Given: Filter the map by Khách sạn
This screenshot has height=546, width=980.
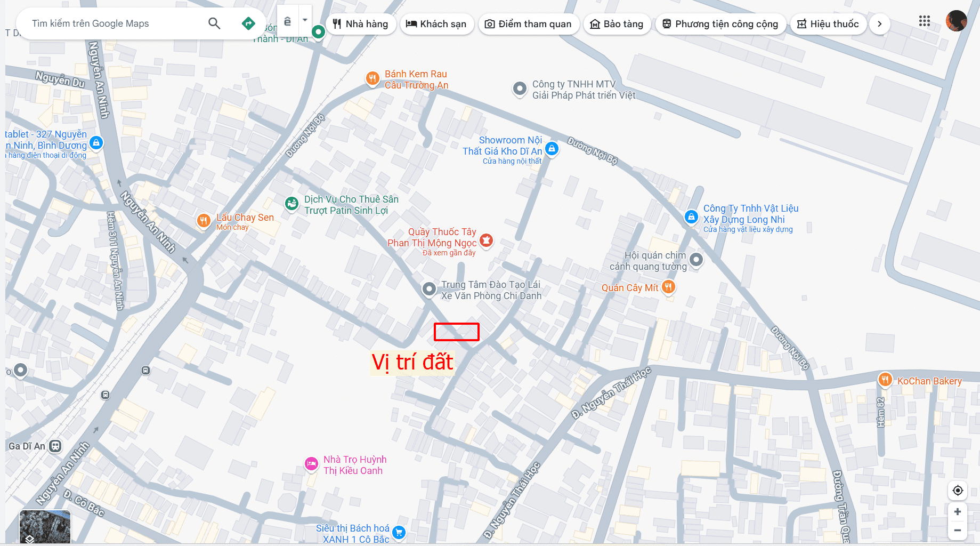Looking at the screenshot, I should click(436, 24).
